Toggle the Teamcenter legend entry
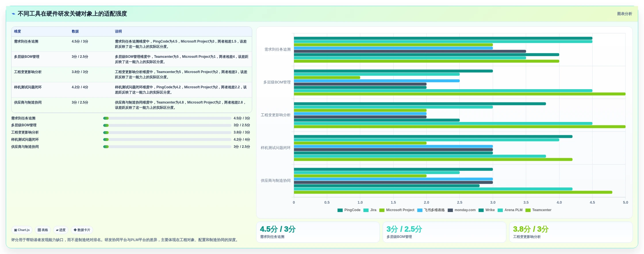Image resolution: width=644 pixels, height=254 pixels. [538, 210]
